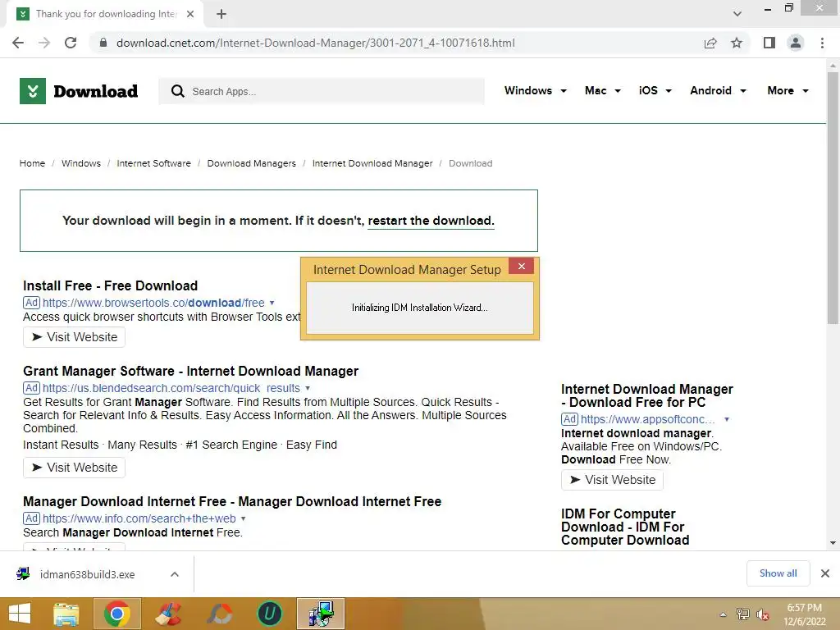Expand the browsertools ad dropdown arrow
Viewport: 840px width, 630px height.
tap(272, 303)
